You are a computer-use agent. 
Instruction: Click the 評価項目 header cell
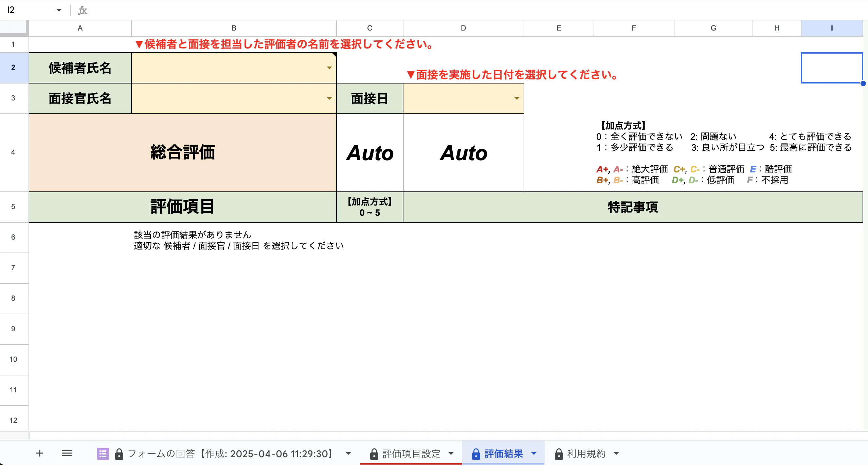point(183,207)
